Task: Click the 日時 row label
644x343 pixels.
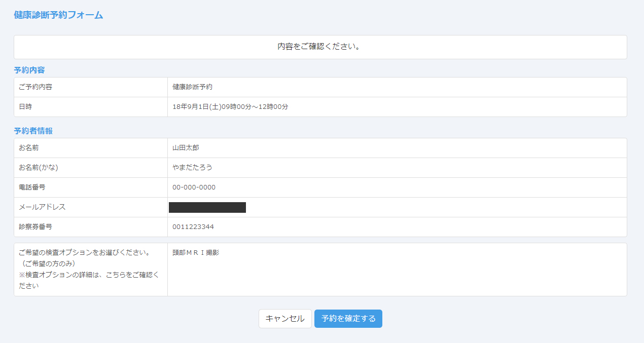Action: click(x=25, y=107)
